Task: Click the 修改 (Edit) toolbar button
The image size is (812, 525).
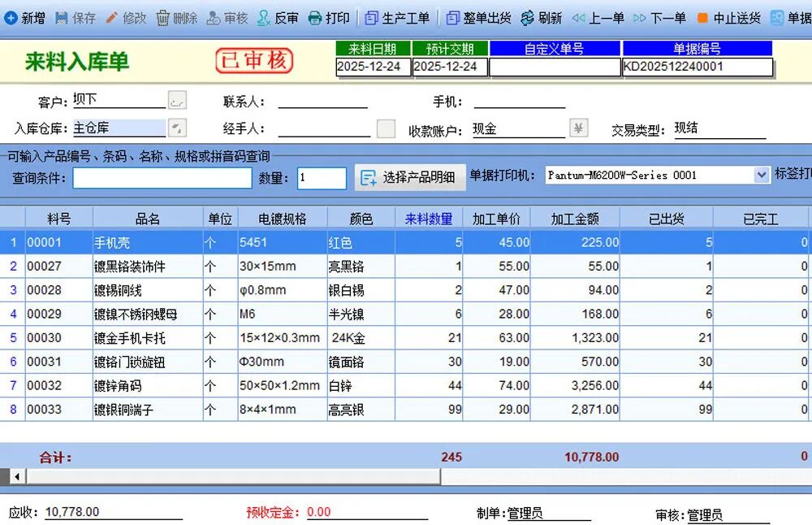Action: click(126, 18)
